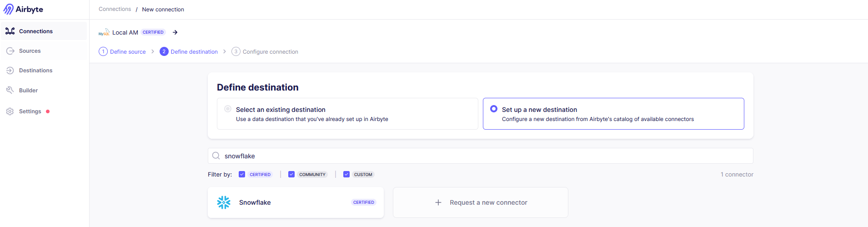Open Configure connection step

pyautogui.click(x=265, y=52)
